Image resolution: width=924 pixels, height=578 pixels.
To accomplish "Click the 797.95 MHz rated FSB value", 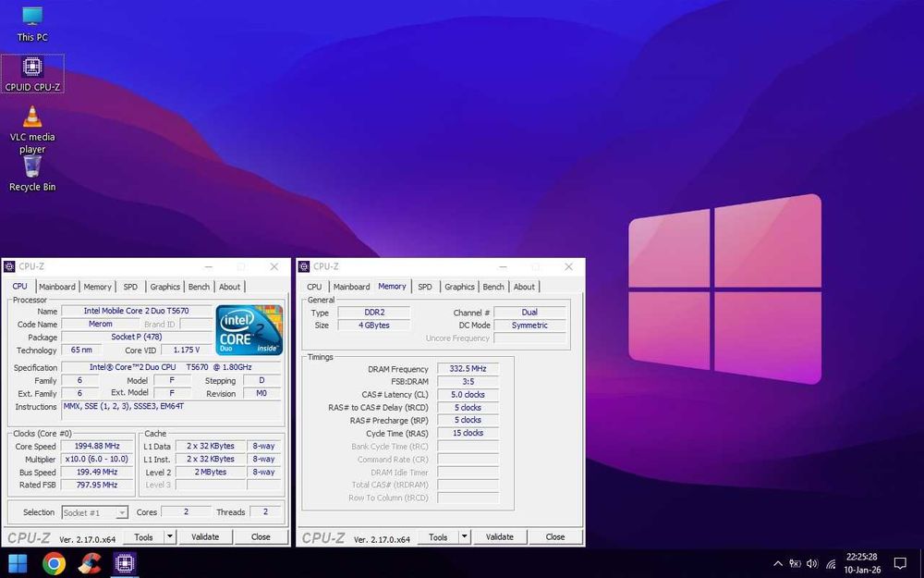I will pos(97,485).
